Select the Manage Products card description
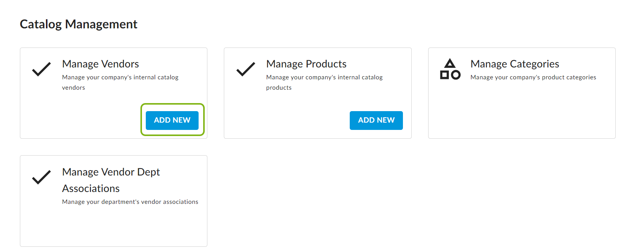This screenshot has width=644, height=251. click(x=324, y=82)
